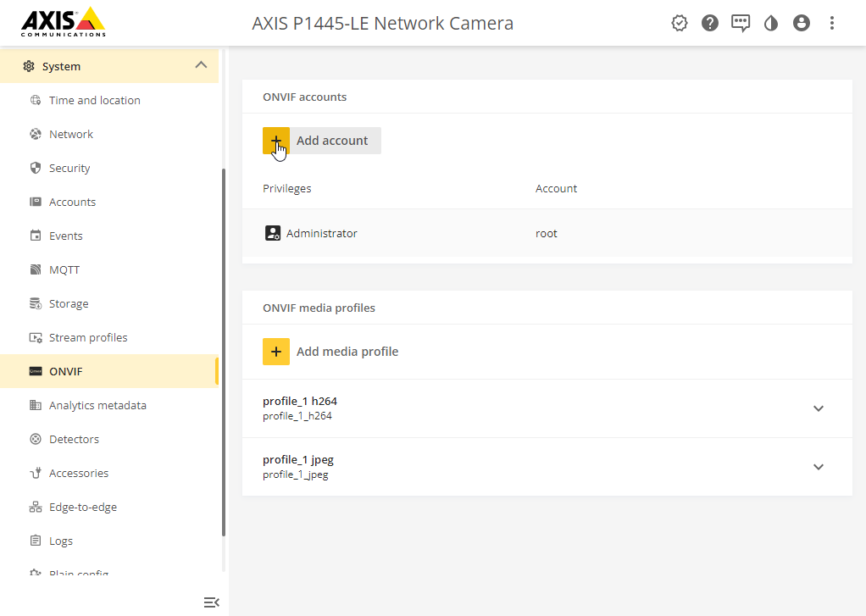Open the Events page
Image resolution: width=866 pixels, height=616 pixels.
66,236
